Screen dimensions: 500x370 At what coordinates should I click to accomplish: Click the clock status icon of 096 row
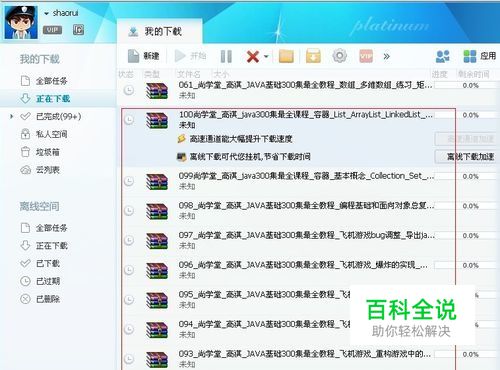pyautogui.click(x=129, y=270)
